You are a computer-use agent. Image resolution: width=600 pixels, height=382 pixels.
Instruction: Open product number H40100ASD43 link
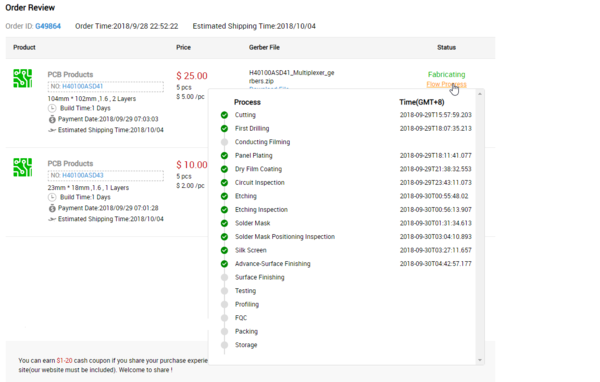pyautogui.click(x=83, y=175)
